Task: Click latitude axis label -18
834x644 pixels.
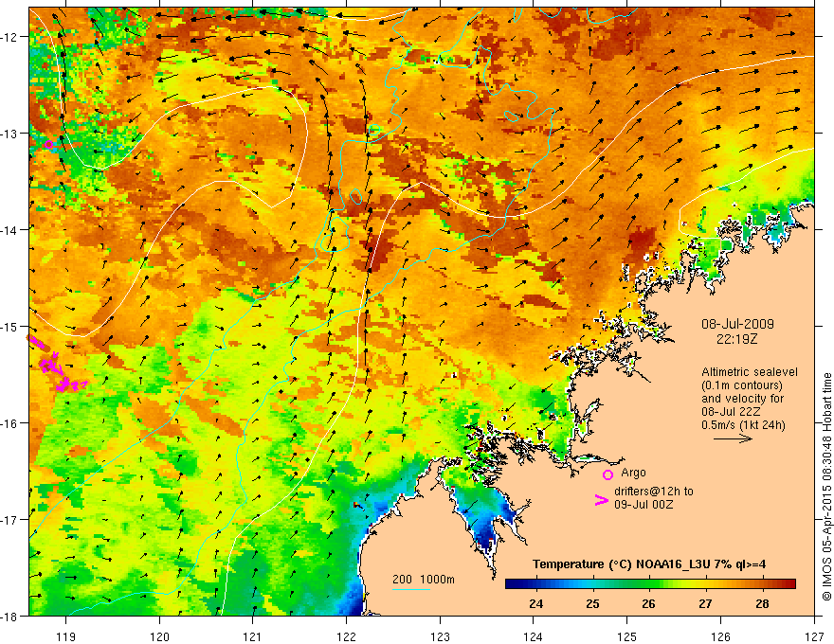Action: [x=10, y=616]
